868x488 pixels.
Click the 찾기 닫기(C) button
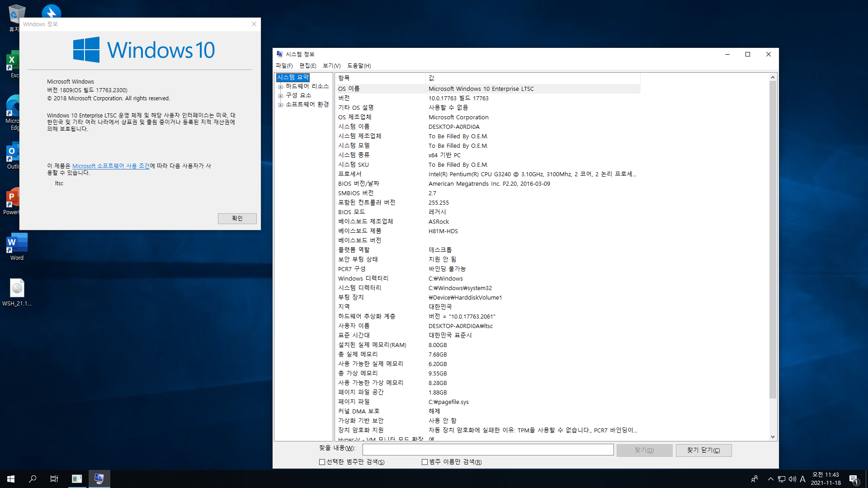(703, 450)
